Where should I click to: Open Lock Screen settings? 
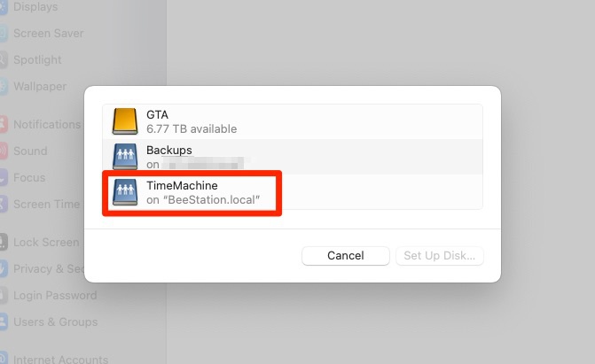[45, 243]
